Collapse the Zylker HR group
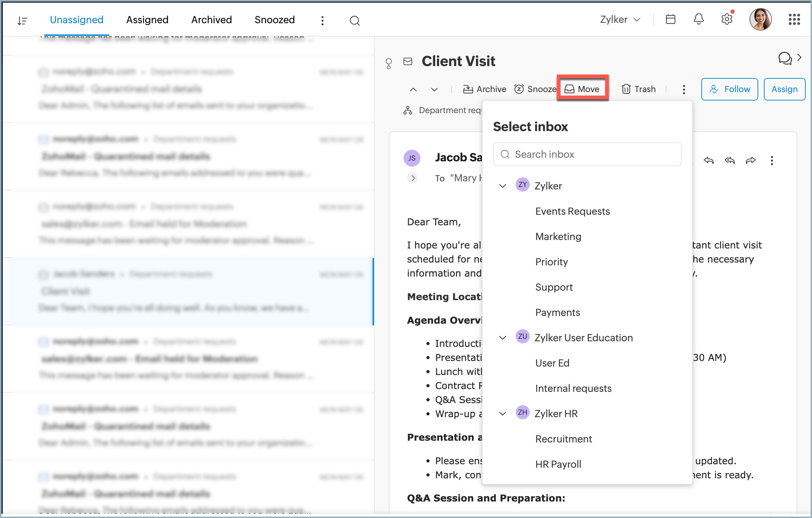 503,414
